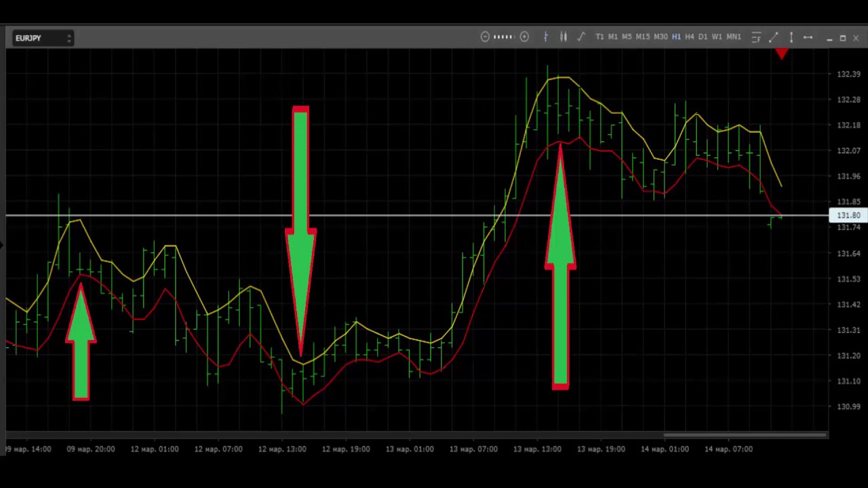The width and height of the screenshot is (868, 488).
Task: Switch to line chart type
Action: tap(581, 37)
